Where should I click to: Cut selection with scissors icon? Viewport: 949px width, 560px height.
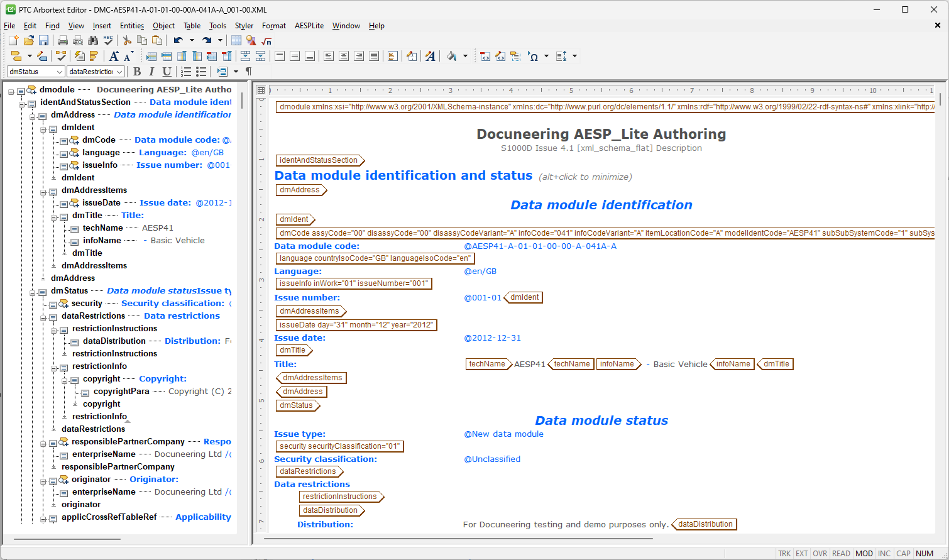point(127,40)
